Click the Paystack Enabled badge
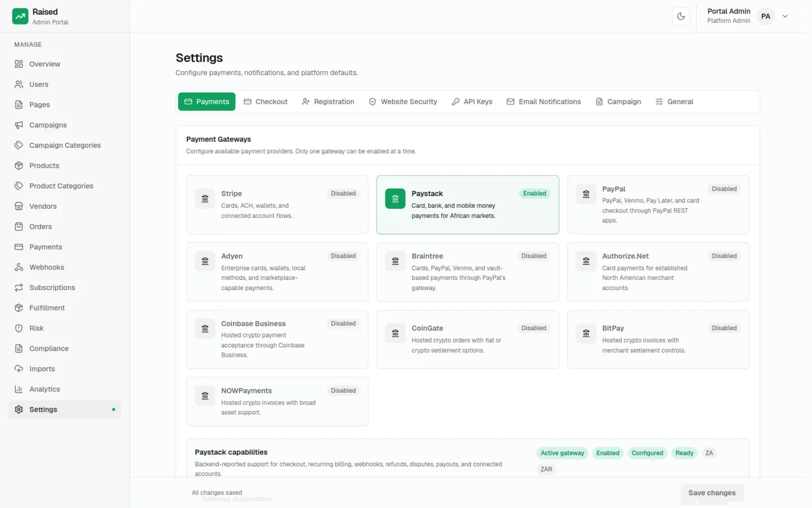 [x=535, y=194]
